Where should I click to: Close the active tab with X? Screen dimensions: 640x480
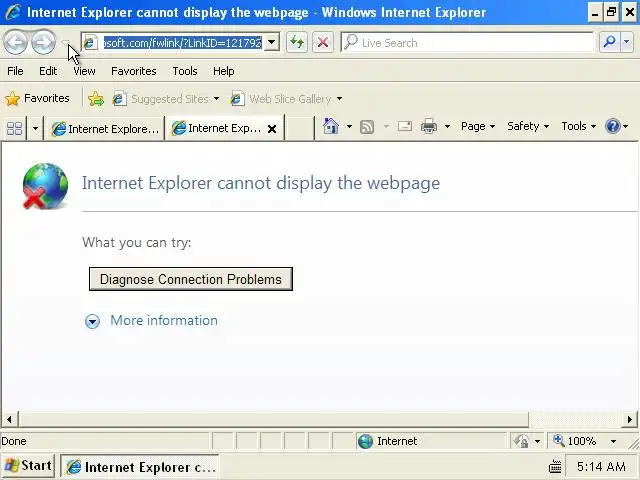pyautogui.click(x=272, y=129)
